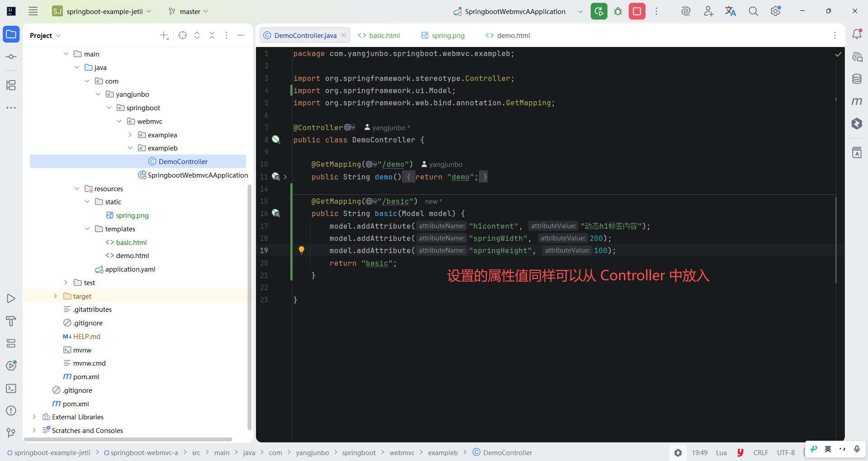This screenshot has width=868, height=461.
Task: Click Project panel horizontal scrollbar
Action: (x=128, y=439)
